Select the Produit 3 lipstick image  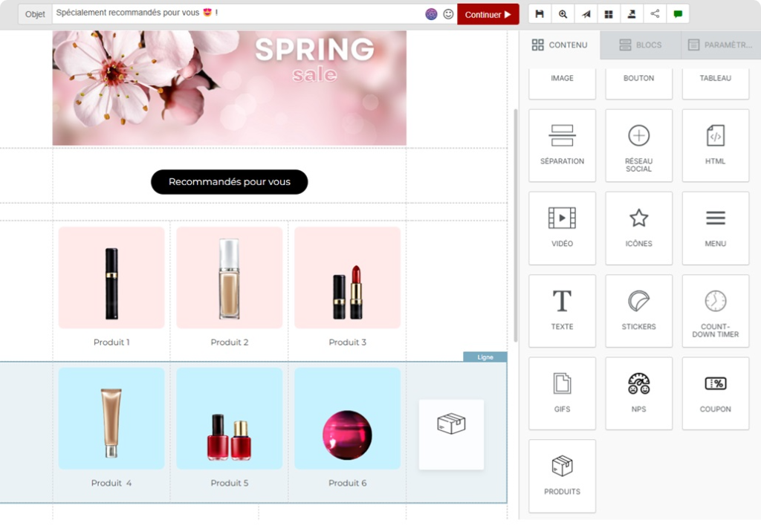pyautogui.click(x=347, y=278)
